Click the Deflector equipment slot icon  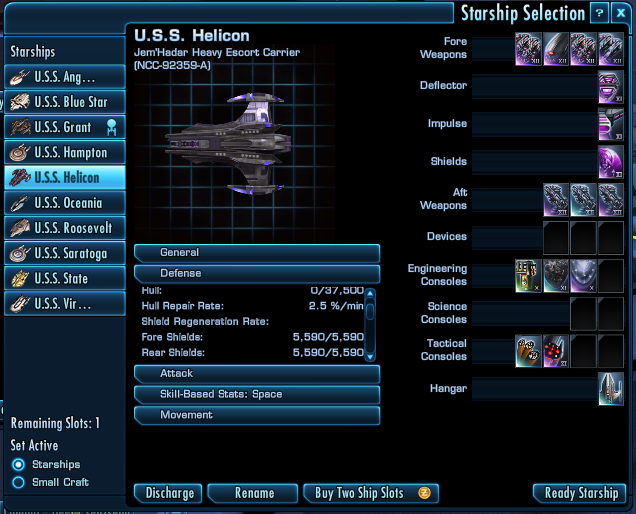611,87
